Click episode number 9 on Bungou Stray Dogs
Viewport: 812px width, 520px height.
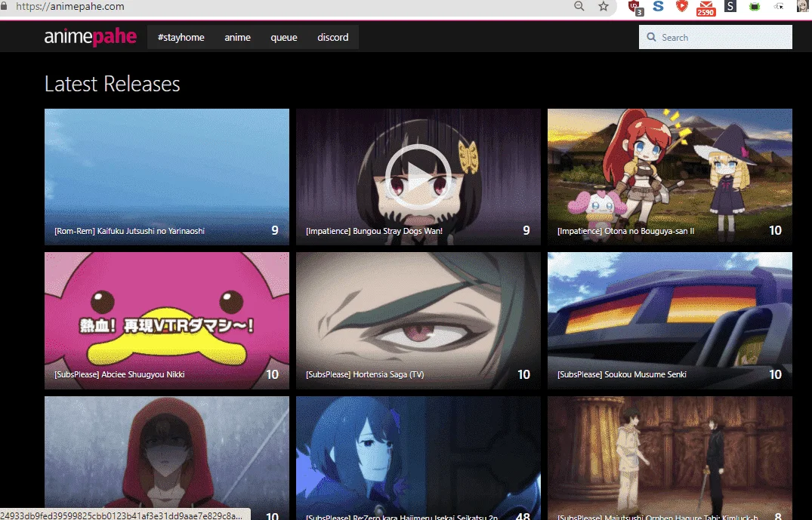[526, 230]
